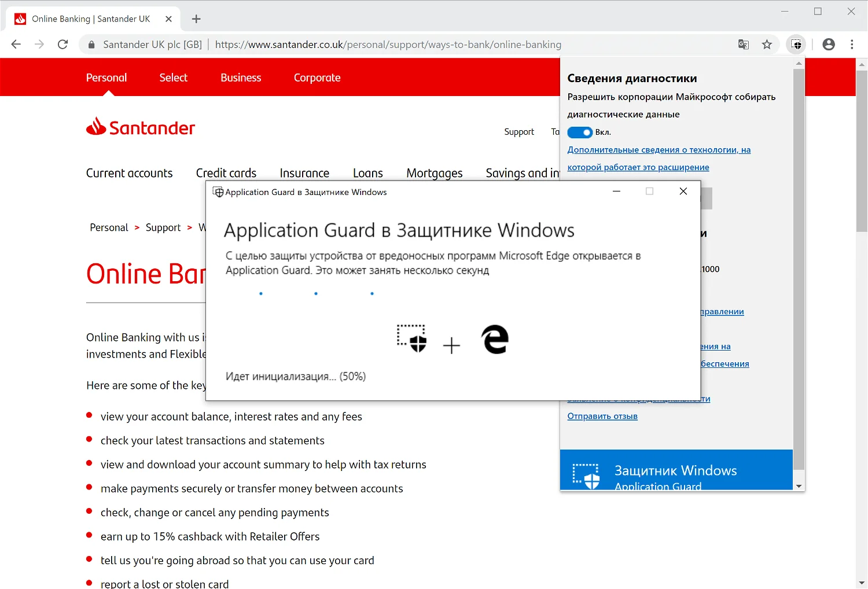Screen dimensions: 868x589
Task: Open the Credit cards menu
Action: (x=226, y=173)
